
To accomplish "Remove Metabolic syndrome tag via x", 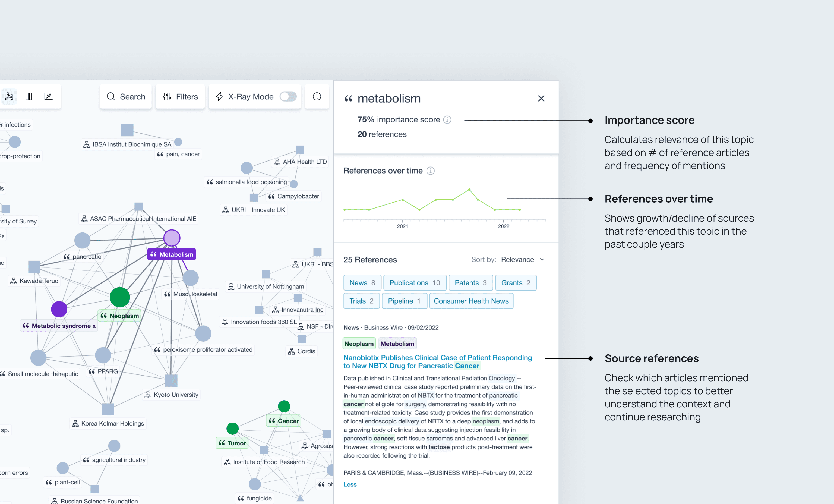I will tap(94, 326).
